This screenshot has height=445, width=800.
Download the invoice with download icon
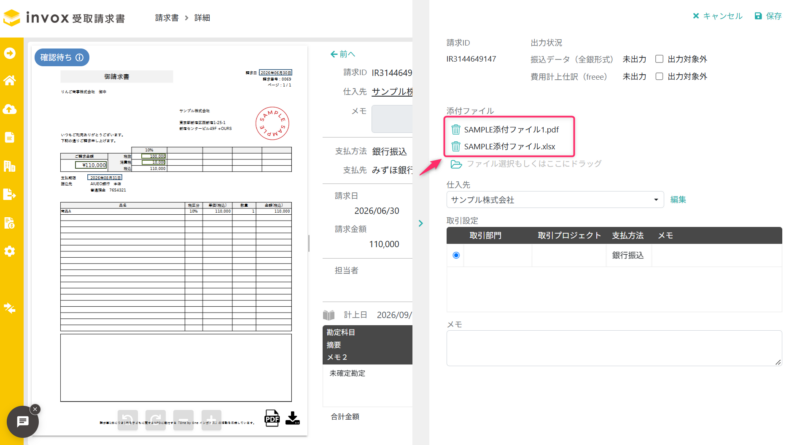[292, 418]
